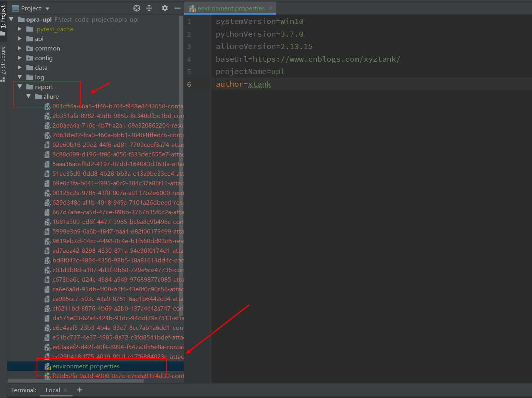Select file c673ba6c-d24c-4384 attachment
Screen dimensions: 532x398
click(118, 279)
